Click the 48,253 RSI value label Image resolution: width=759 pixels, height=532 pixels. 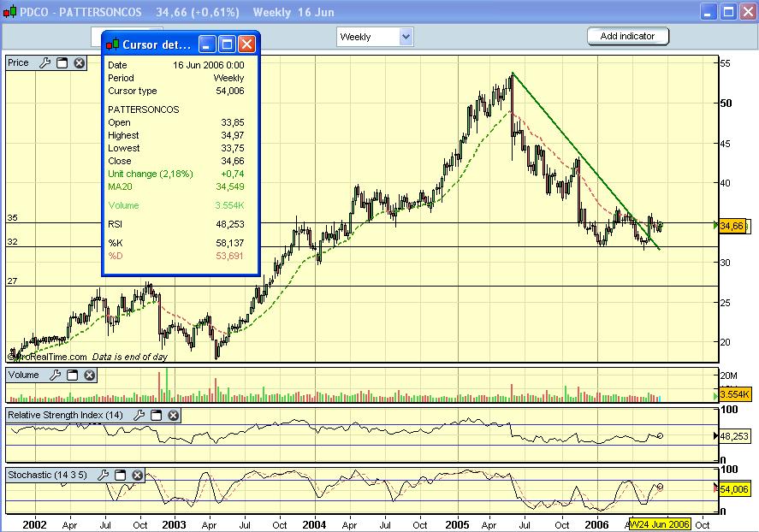(x=734, y=436)
